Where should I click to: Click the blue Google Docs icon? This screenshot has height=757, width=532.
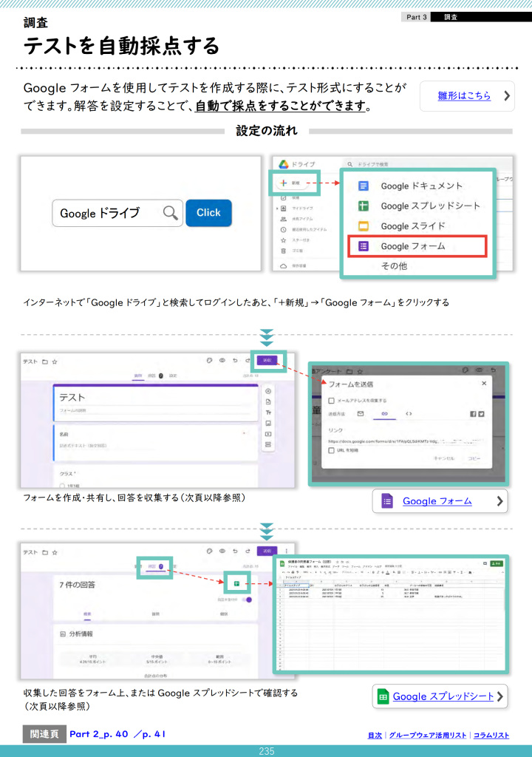point(364,186)
